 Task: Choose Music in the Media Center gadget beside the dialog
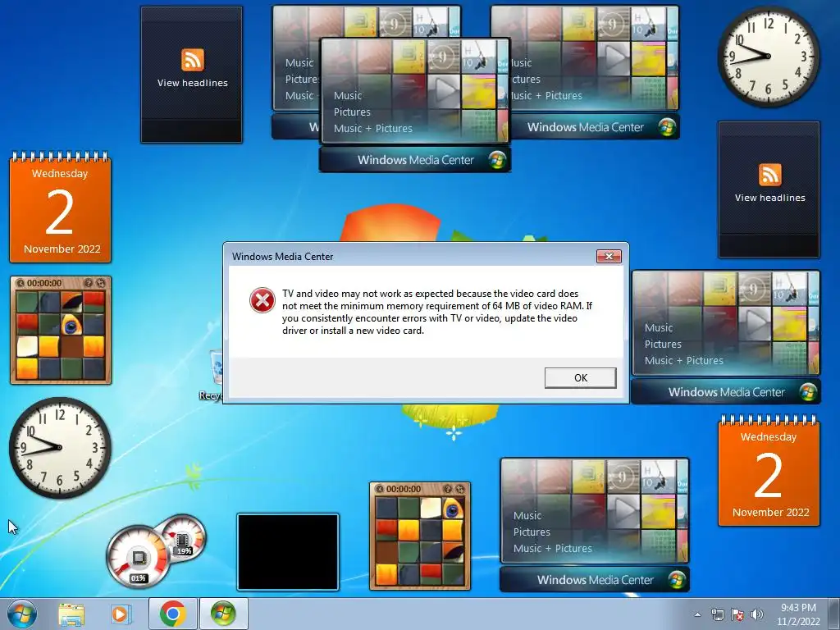(x=659, y=328)
